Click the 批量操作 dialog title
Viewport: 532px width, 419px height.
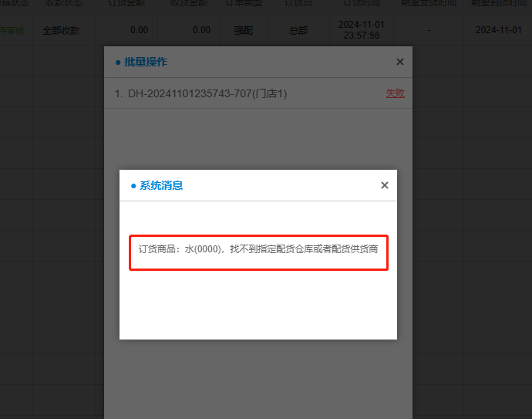tap(146, 62)
